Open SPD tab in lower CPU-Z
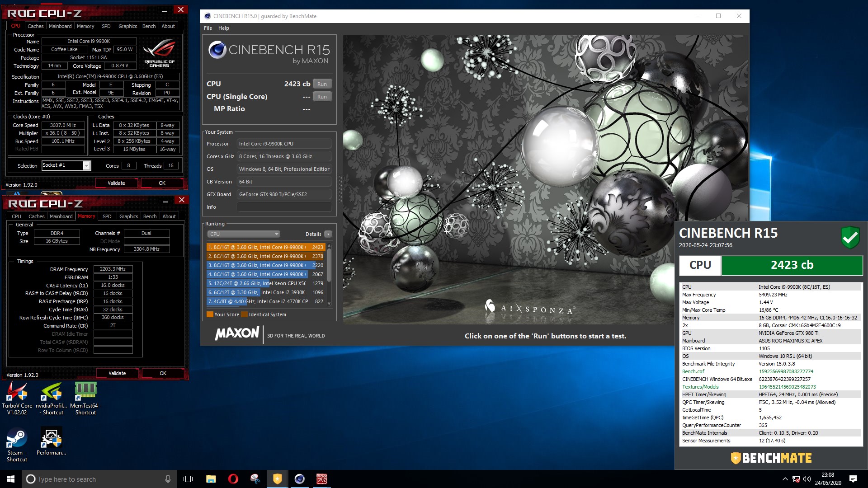The image size is (868, 488). [x=107, y=216]
